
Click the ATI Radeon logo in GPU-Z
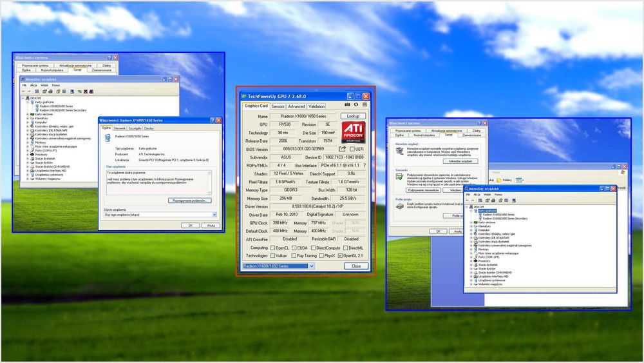[x=353, y=132]
